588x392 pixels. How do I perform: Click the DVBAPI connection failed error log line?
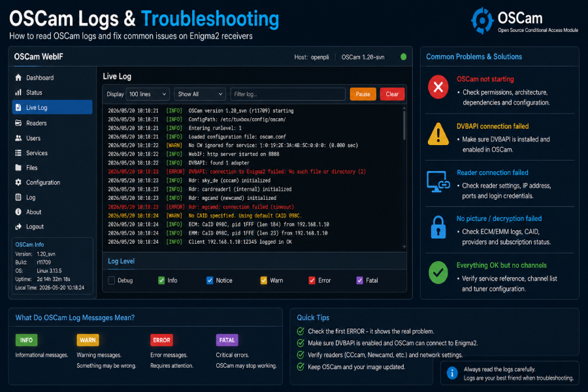click(237, 171)
